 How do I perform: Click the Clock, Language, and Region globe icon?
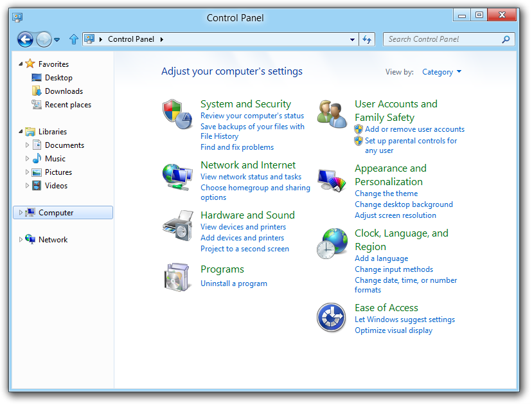click(332, 244)
